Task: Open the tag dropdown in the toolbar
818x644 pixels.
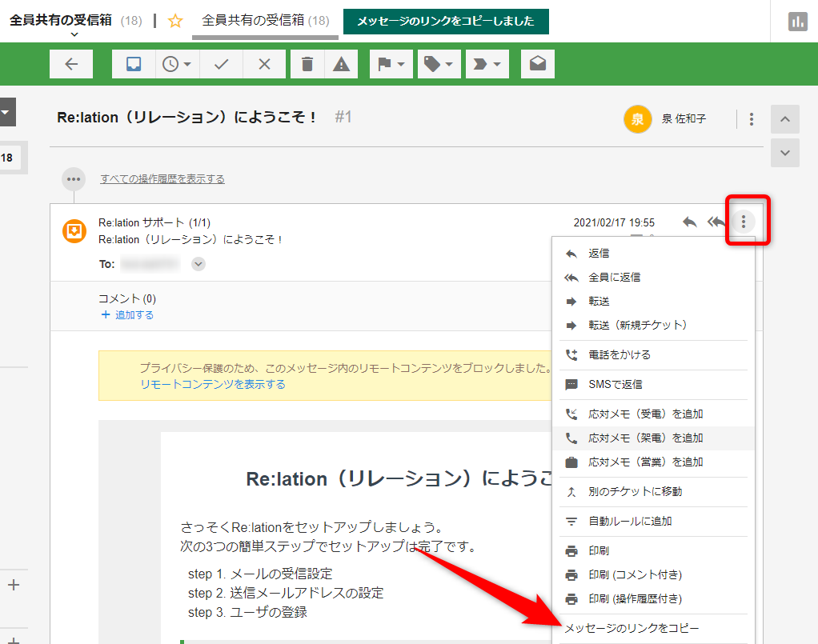Action: [439, 64]
